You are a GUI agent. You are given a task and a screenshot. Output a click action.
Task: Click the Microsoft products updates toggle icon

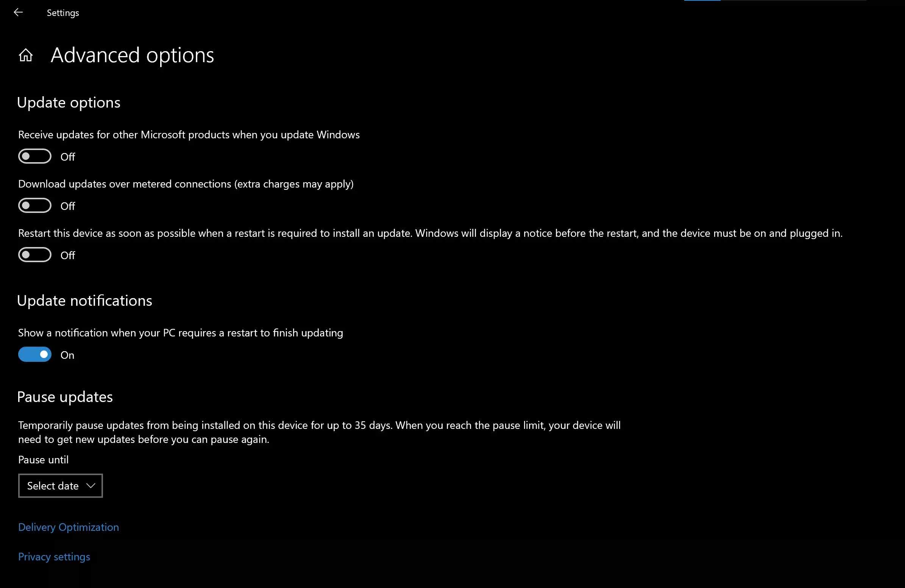(x=34, y=156)
